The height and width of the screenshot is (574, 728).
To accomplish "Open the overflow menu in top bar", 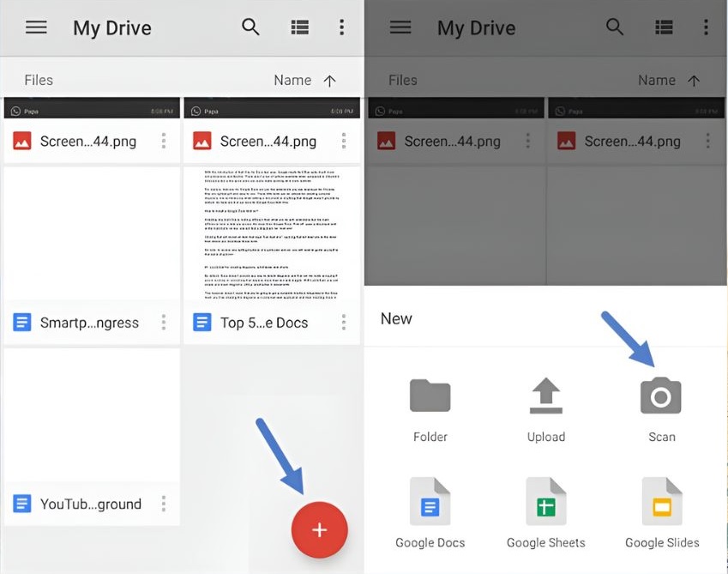I will [341, 27].
